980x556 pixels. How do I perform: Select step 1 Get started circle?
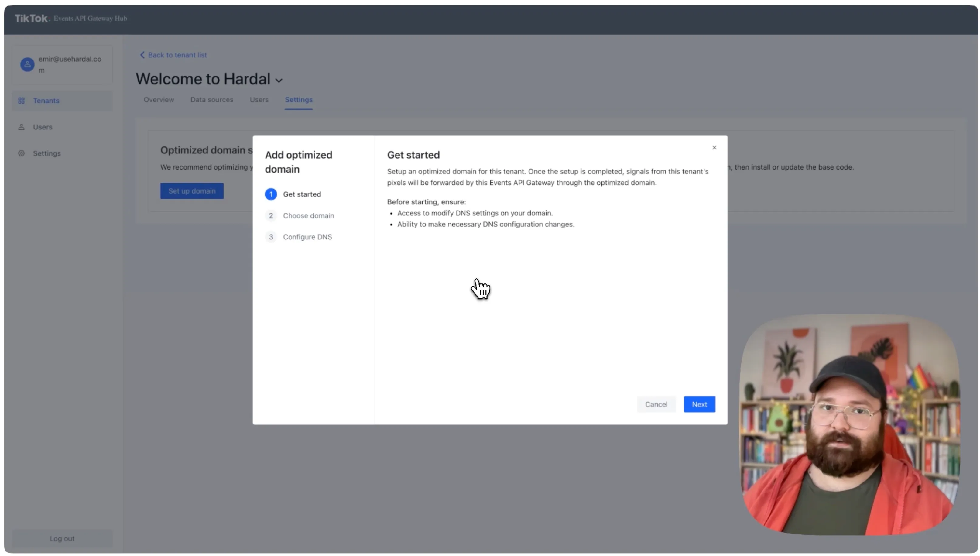tap(271, 194)
